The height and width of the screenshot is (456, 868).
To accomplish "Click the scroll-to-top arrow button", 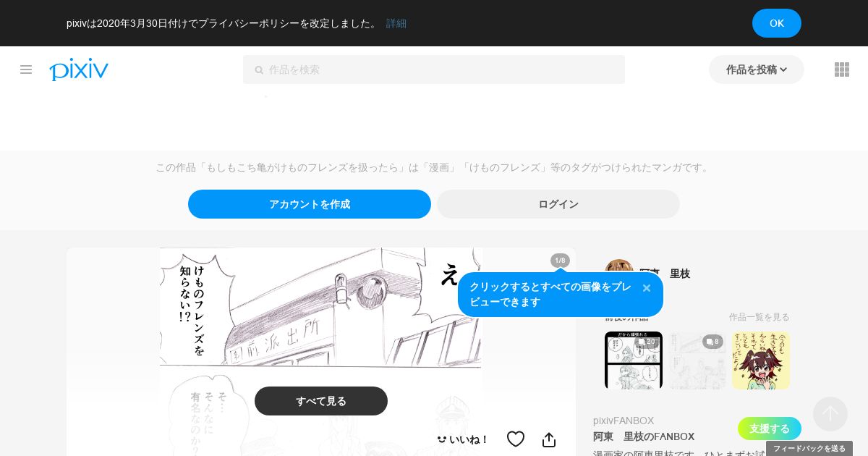I will pyautogui.click(x=830, y=414).
